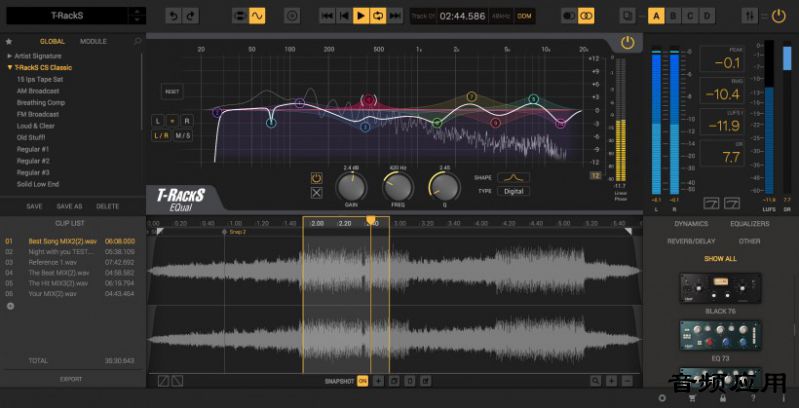
Task: Switch to the waveform view icon
Action: [257, 16]
